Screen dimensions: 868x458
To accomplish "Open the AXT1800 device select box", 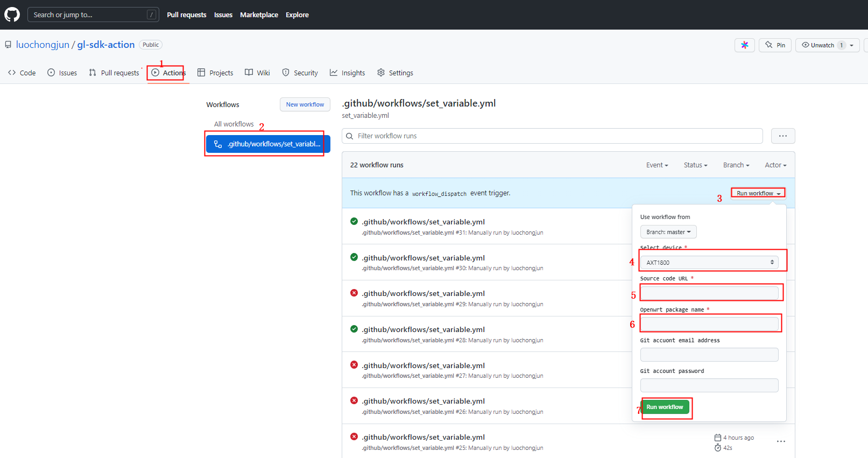I will 709,263.
